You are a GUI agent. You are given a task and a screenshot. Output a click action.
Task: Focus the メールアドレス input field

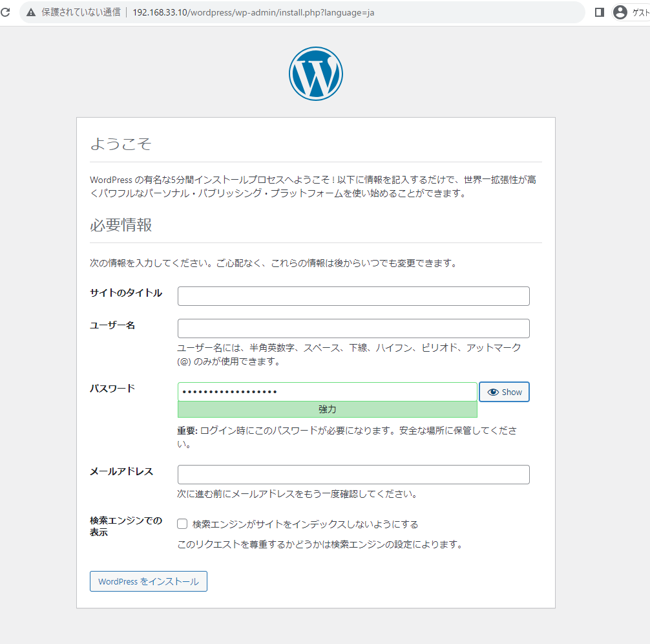click(x=353, y=475)
